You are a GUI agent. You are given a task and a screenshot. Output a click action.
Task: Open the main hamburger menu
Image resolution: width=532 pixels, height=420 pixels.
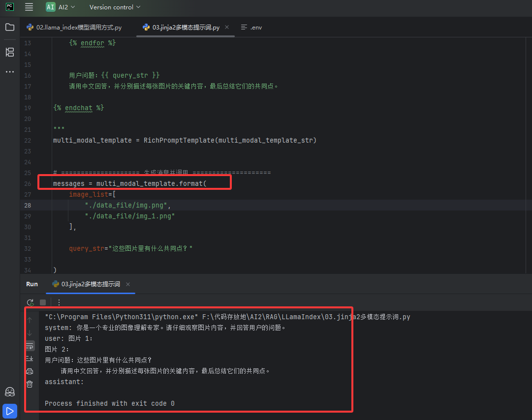(29, 7)
